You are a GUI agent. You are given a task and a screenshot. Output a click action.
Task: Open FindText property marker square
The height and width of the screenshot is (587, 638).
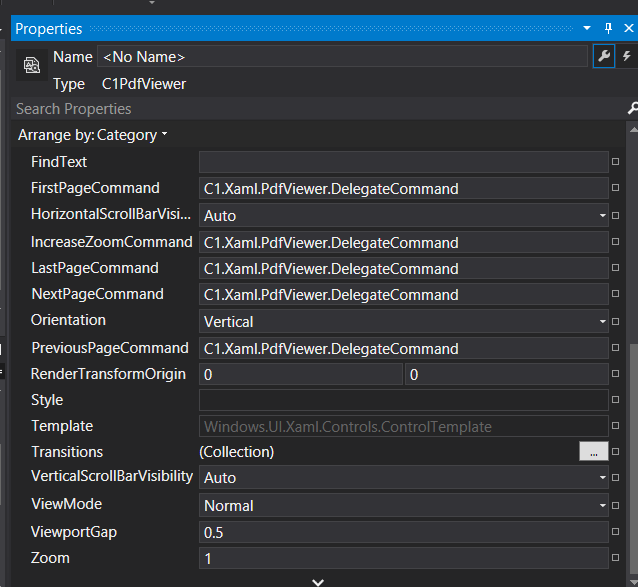(x=615, y=161)
